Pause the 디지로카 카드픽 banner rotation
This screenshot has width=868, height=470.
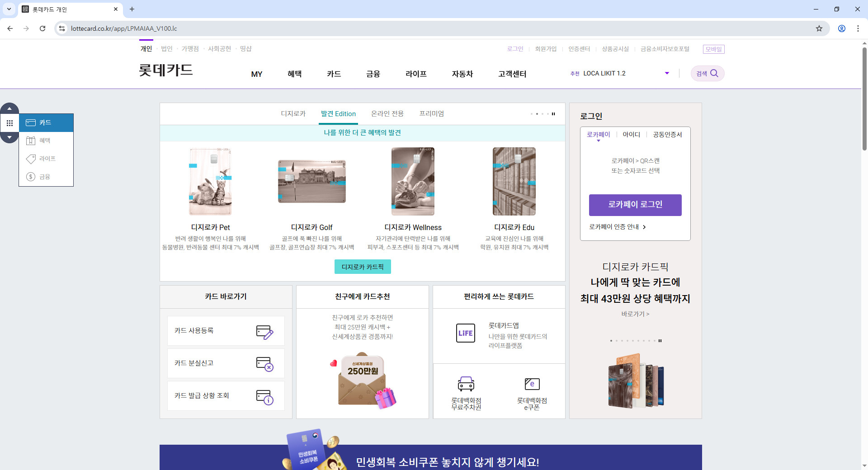click(661, 341)
